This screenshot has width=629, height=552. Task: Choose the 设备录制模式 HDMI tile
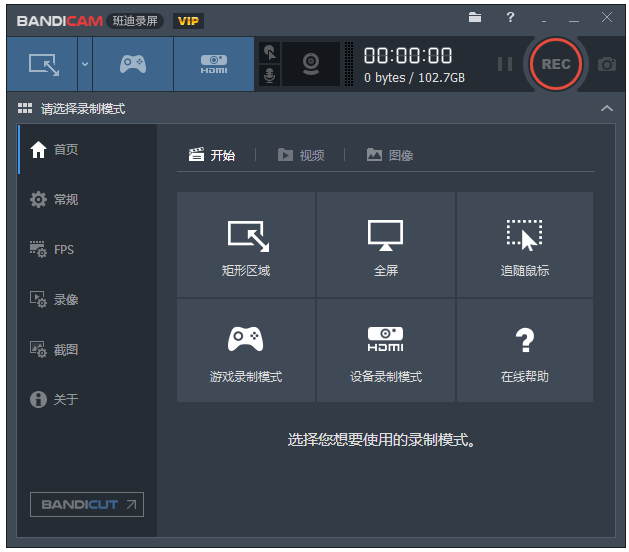[x=386, y=350]
